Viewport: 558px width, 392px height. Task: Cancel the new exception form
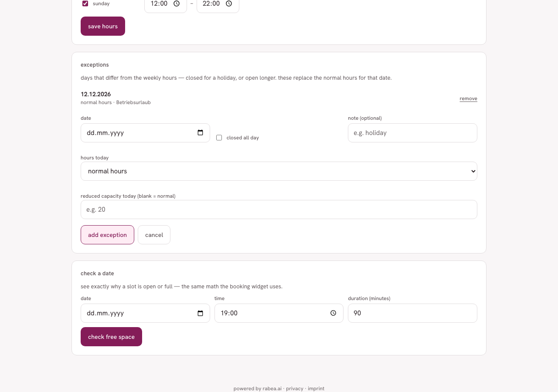pyautogui.click(x=154, y=235)
